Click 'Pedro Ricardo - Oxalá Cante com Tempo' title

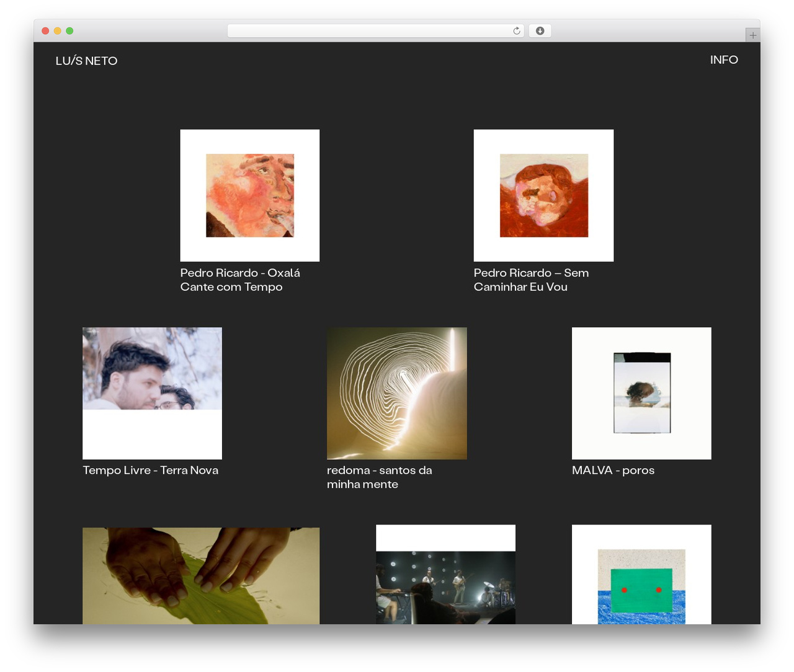pyautogui.click(x=240, y=280)
